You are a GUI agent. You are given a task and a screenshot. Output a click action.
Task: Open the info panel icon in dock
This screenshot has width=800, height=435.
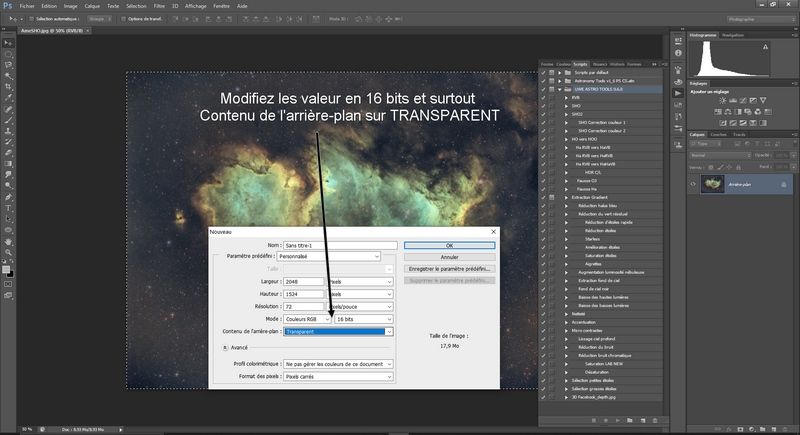678,53
